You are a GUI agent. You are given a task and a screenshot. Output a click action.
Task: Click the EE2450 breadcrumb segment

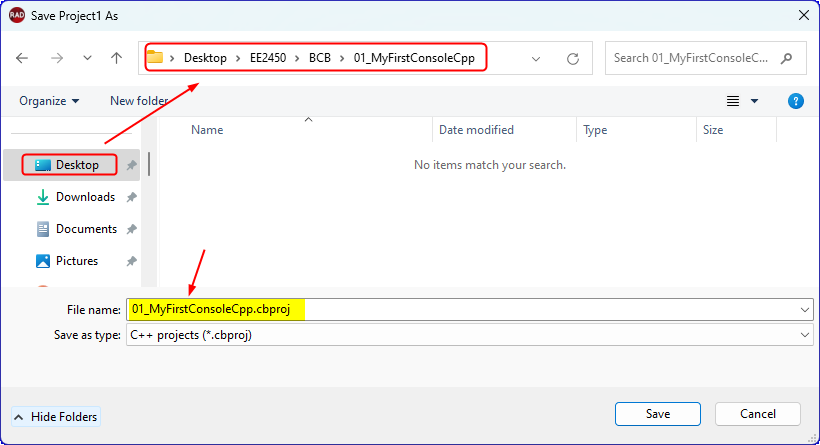click(x=269, y=58)
